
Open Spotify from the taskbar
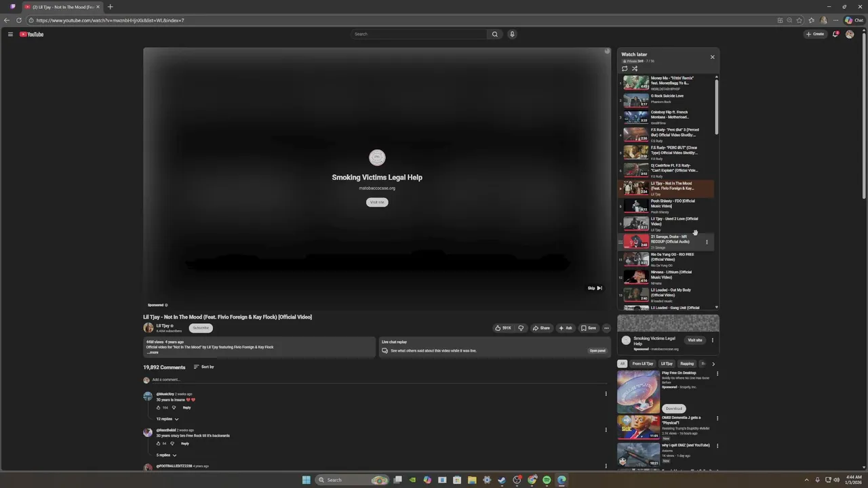pyautogui.click(x=547, y=480)
